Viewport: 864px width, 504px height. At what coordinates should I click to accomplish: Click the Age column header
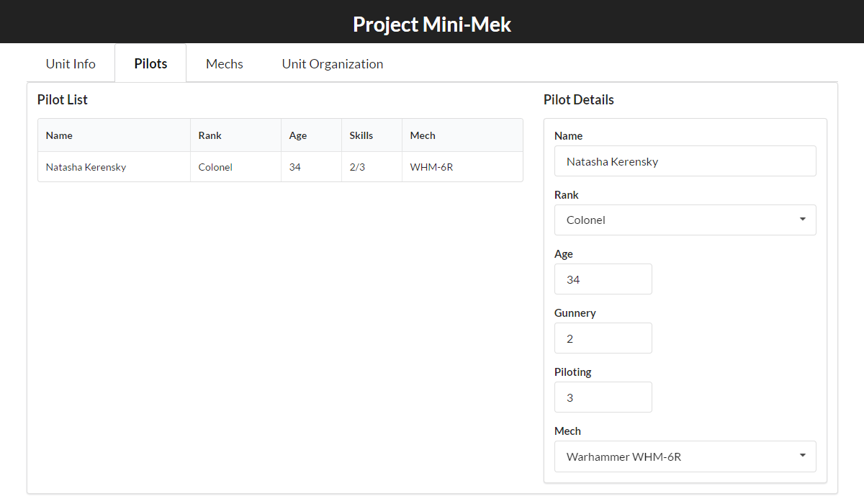(298, 135)
